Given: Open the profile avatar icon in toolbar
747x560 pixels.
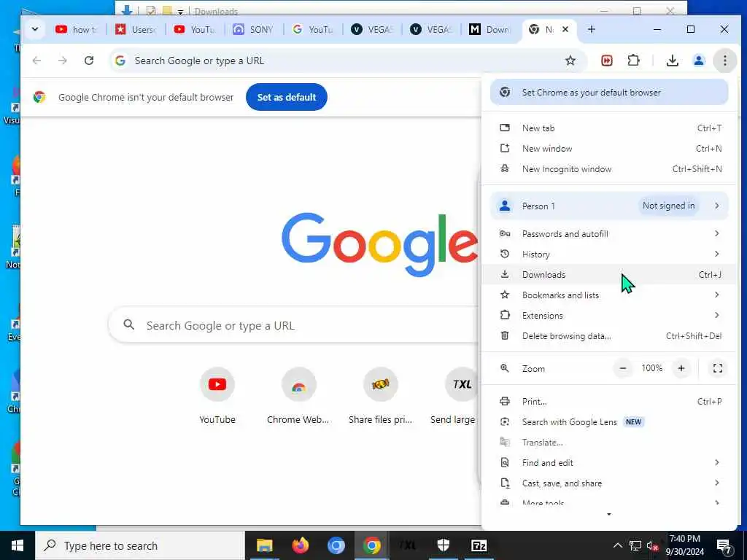Looking at the screenshot, I should tap(698, 61).
